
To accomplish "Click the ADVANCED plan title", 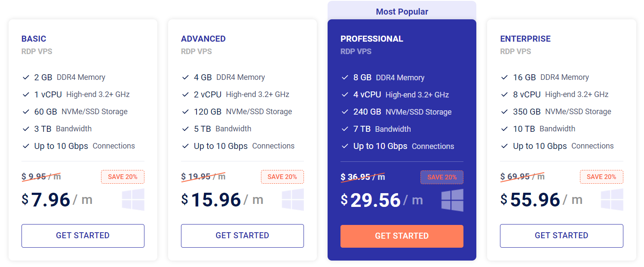I will [x=203, y=39].
